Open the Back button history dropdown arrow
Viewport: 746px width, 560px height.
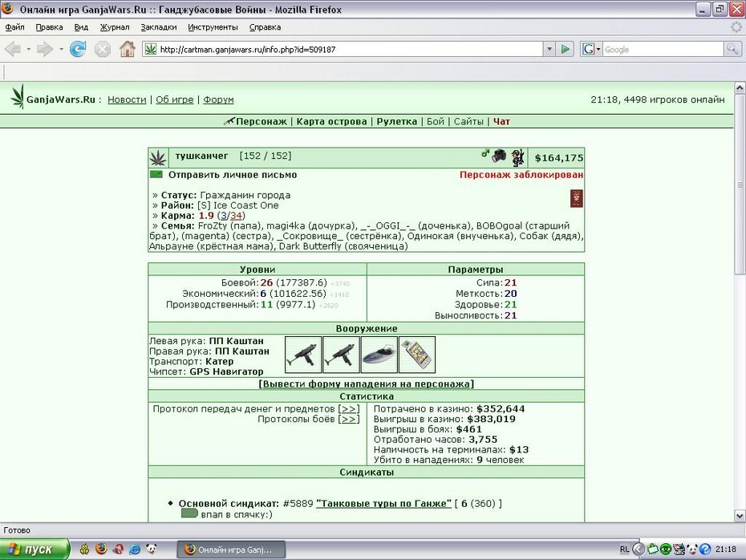click(29, 49)
